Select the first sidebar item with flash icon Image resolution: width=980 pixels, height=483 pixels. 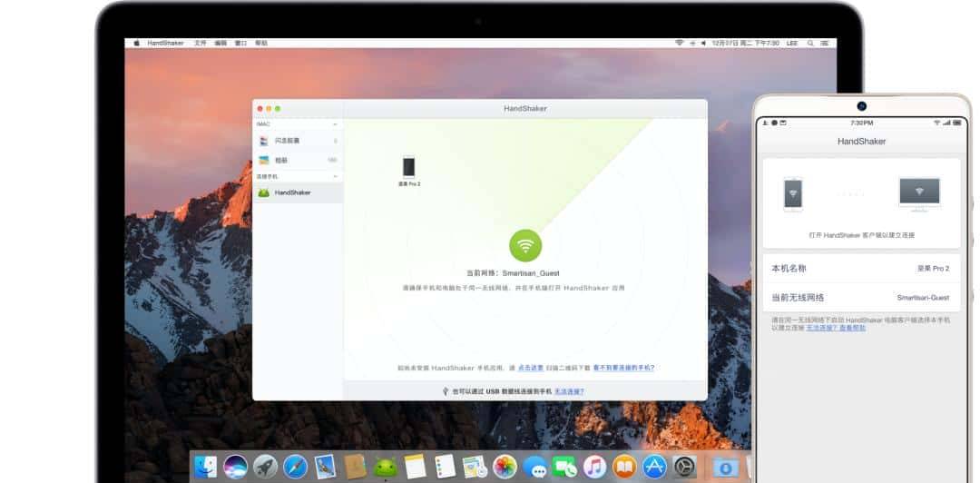(298, 141)
